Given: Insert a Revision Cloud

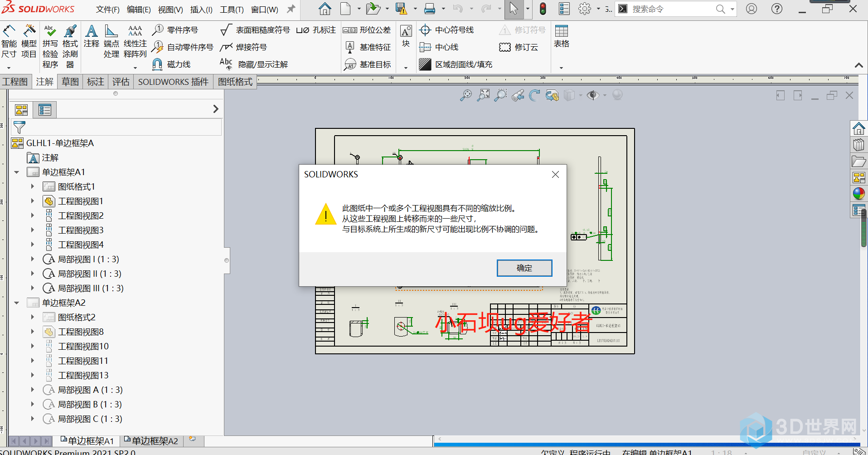Looking at the screenshot, I should (x=519, y=47).
